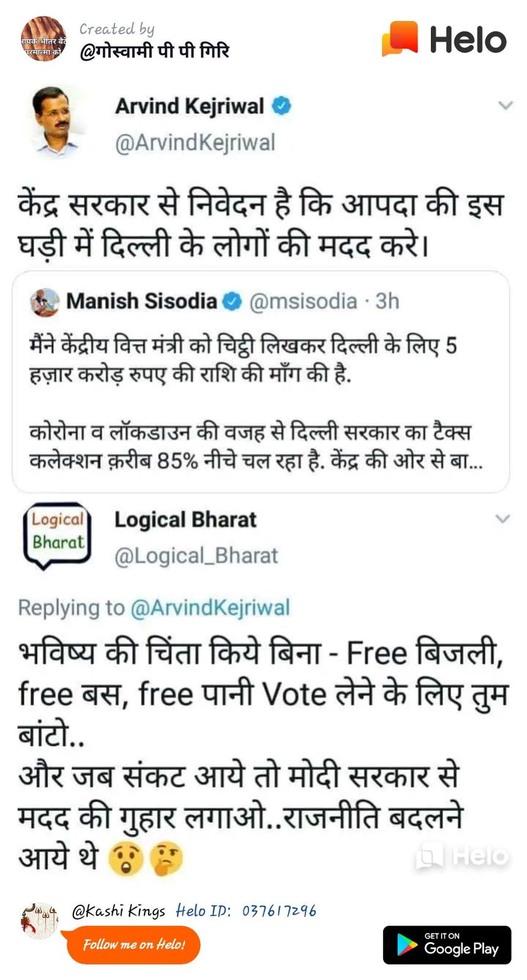
Task: Click the thinking face emoji
Action: 166,859
